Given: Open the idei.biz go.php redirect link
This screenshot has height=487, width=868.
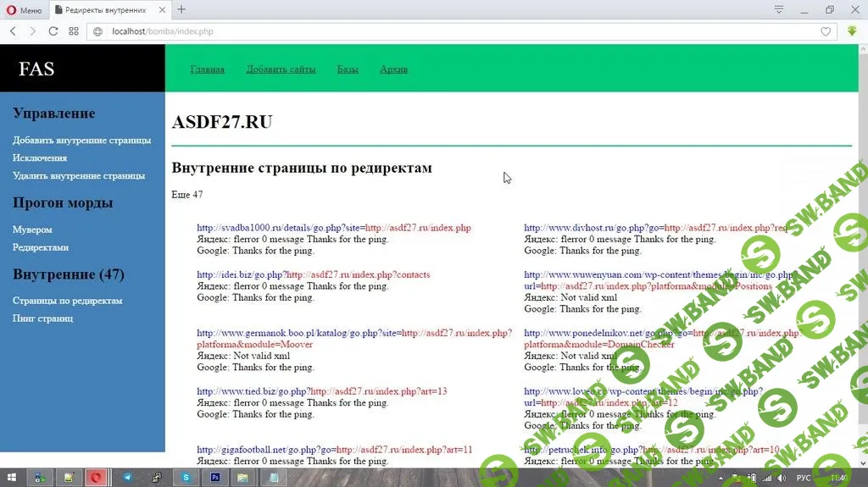Looking at the screenshot, I should [314, 274].
